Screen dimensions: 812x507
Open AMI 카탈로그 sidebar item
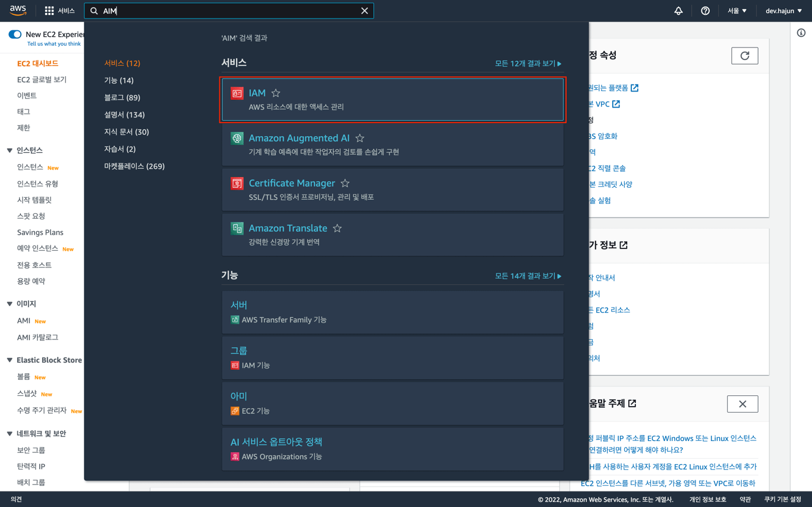tap(37, 337)
